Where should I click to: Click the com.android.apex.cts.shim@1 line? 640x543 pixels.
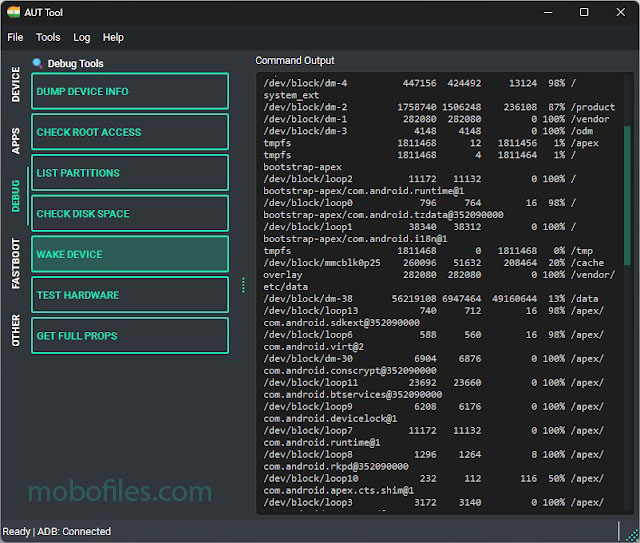click(x=338, y=490)
